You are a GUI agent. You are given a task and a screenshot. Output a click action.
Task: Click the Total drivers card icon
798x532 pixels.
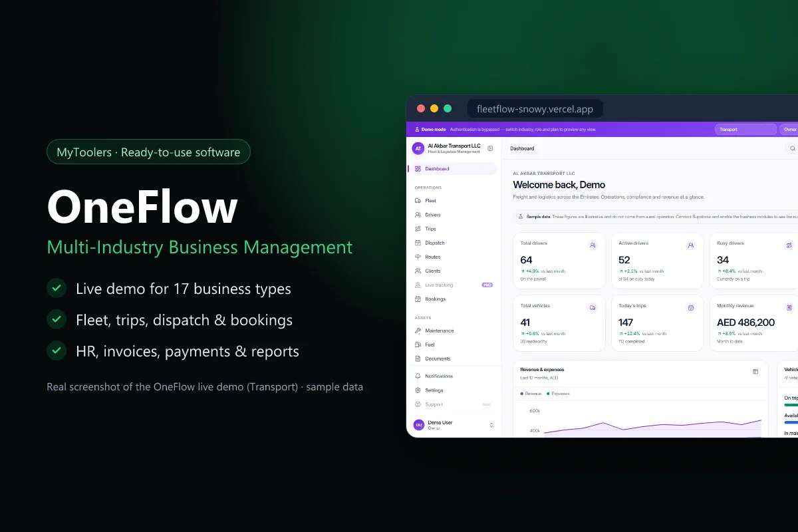tap(593, 245)
